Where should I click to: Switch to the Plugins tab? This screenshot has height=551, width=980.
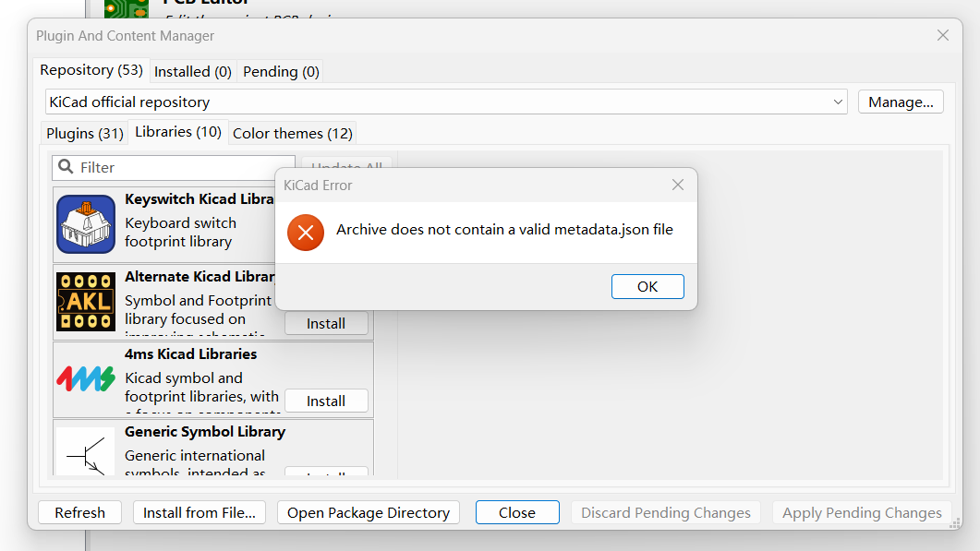pyautogui.click(x=84, y=133)
